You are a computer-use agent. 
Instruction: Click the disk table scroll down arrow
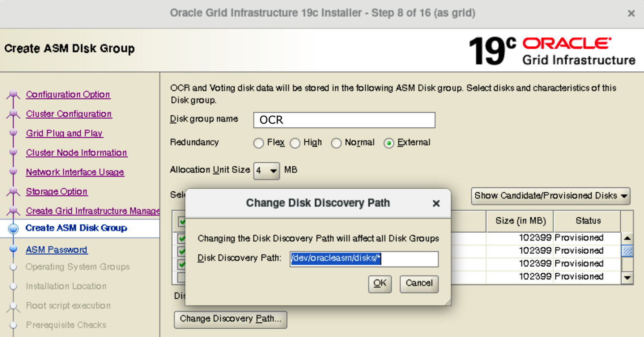(628, 278)
